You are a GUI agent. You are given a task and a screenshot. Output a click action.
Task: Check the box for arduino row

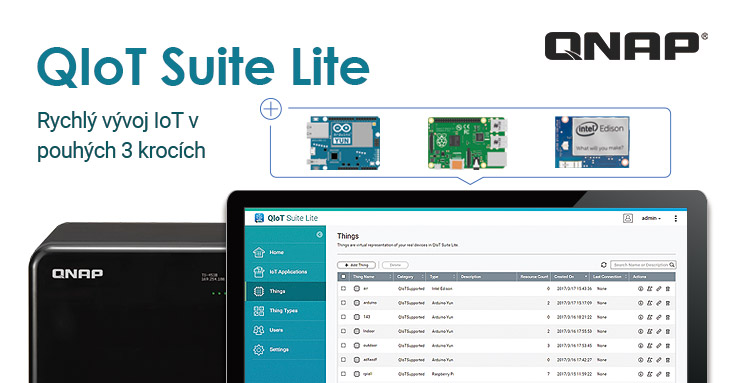coord(344,303)
